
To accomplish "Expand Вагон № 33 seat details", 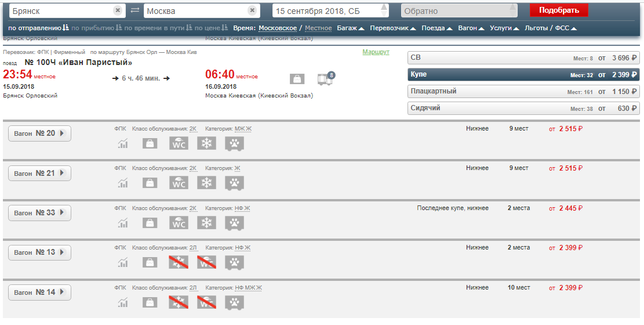I will pyautogui.click(x=39, y=213).
